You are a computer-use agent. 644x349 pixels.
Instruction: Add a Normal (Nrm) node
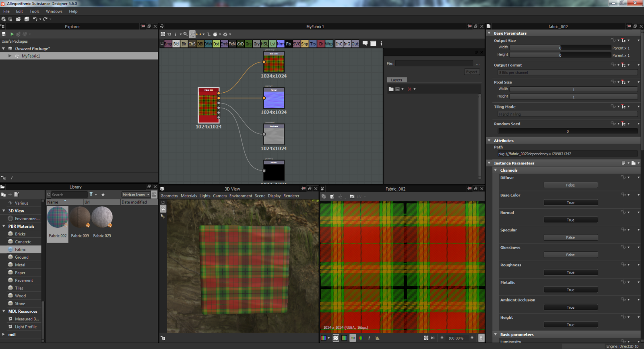coord(281,44)
